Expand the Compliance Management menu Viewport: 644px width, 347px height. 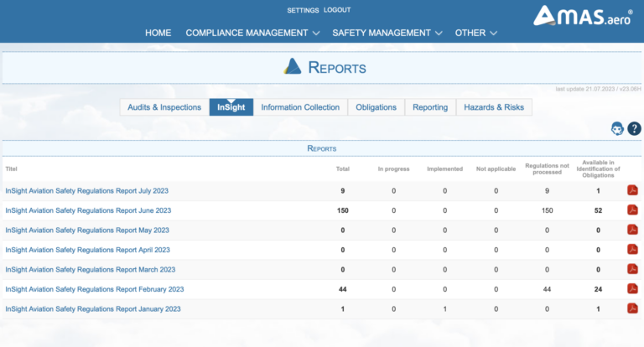click(252, 33)
